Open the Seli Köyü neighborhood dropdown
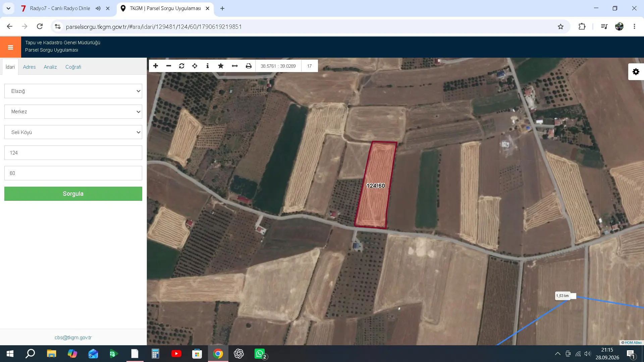This screenshot has height=362, width=644. (73, 132)
